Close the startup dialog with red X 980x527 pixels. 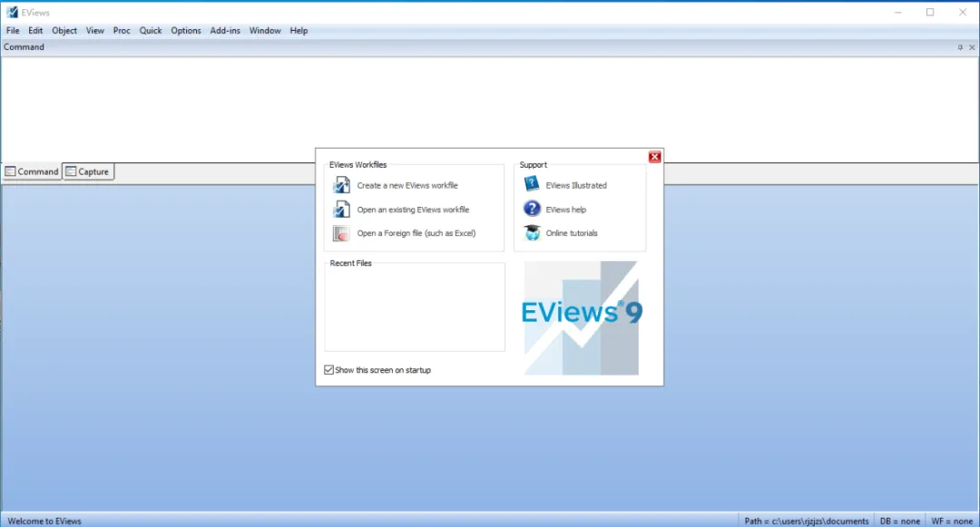[654, 157]
